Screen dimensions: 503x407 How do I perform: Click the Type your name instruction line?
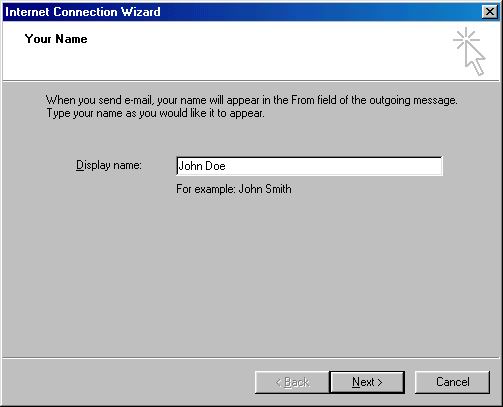point(155,113)
